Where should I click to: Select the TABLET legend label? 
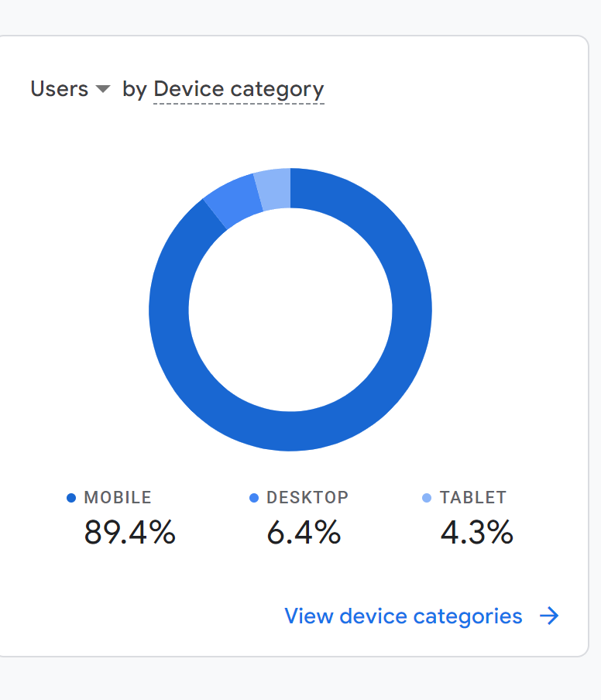[x=473, y=497]
